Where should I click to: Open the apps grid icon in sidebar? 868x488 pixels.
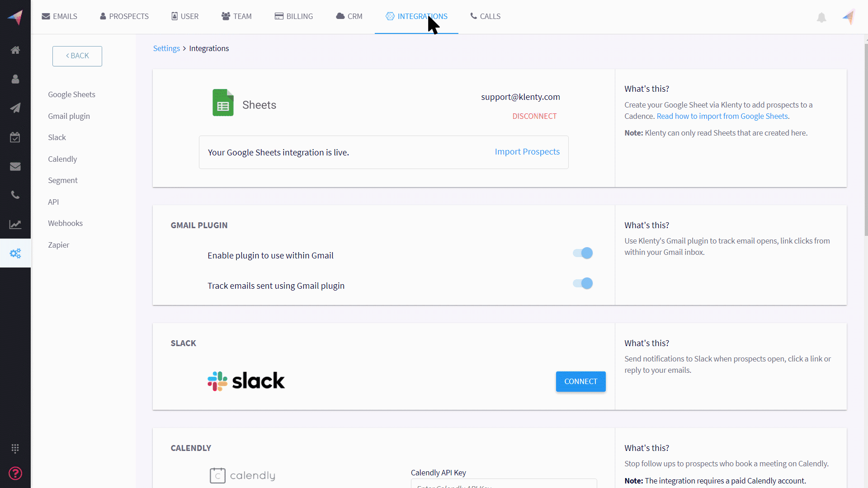click(x=15, y=448)
